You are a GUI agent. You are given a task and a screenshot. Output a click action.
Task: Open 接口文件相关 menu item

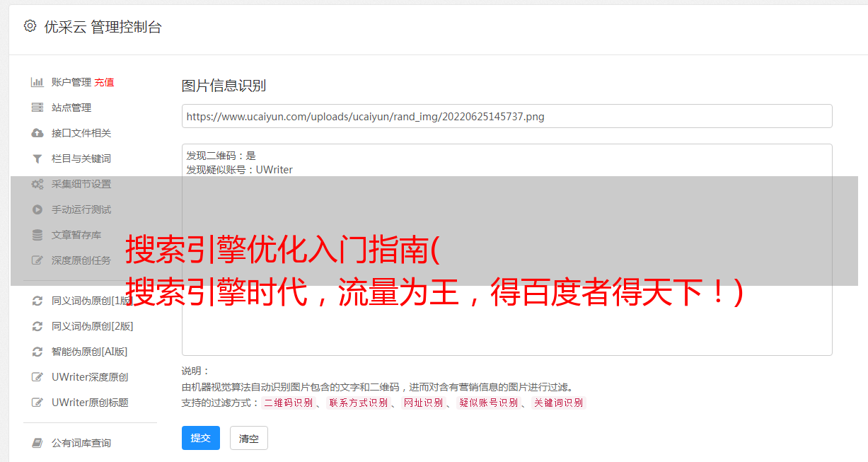coord(81,133)
